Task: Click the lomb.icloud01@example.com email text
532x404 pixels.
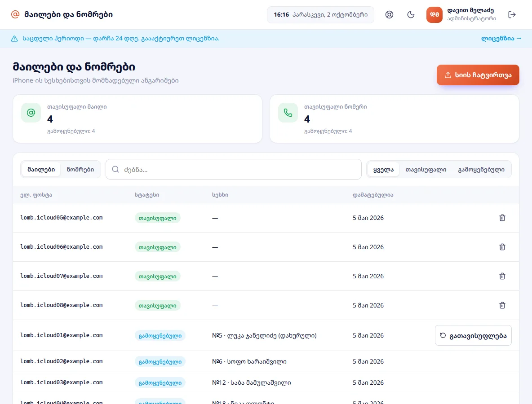Action: pos(62,335)
